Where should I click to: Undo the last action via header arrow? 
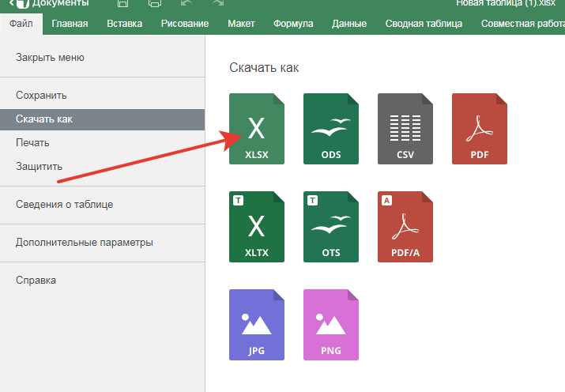(186, 3)
